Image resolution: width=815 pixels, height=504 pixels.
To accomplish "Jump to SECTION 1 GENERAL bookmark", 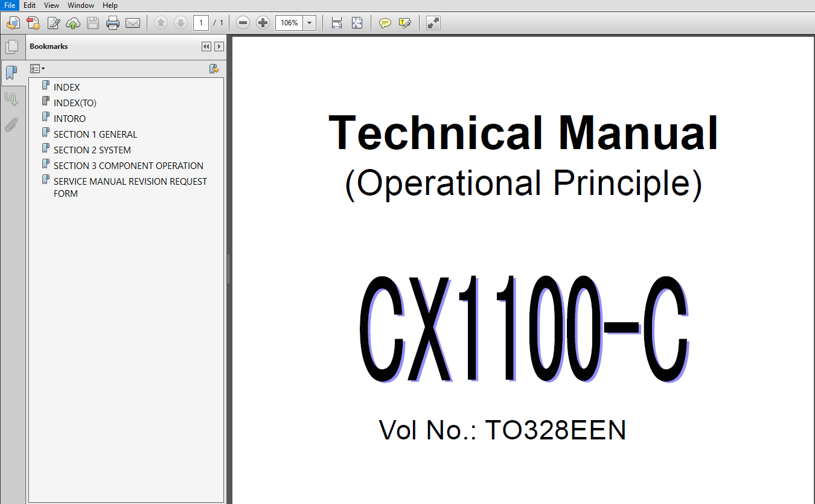I will point(95,135).
